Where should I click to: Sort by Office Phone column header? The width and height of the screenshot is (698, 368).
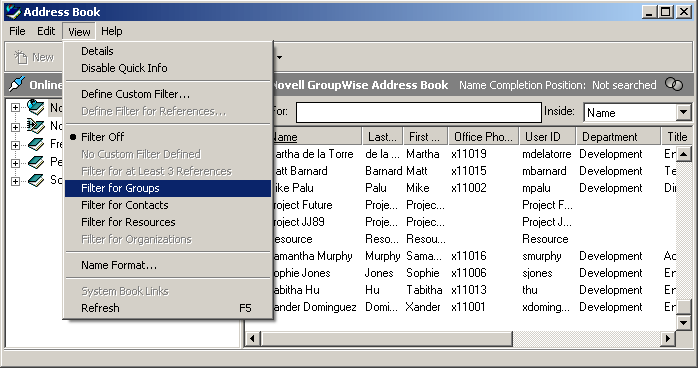483,137
